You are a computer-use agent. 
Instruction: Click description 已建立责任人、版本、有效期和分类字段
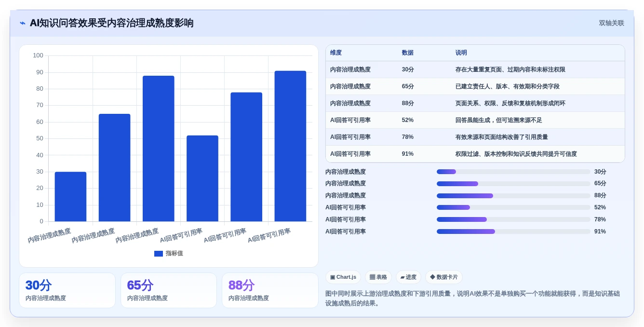(x=508, y=87)
